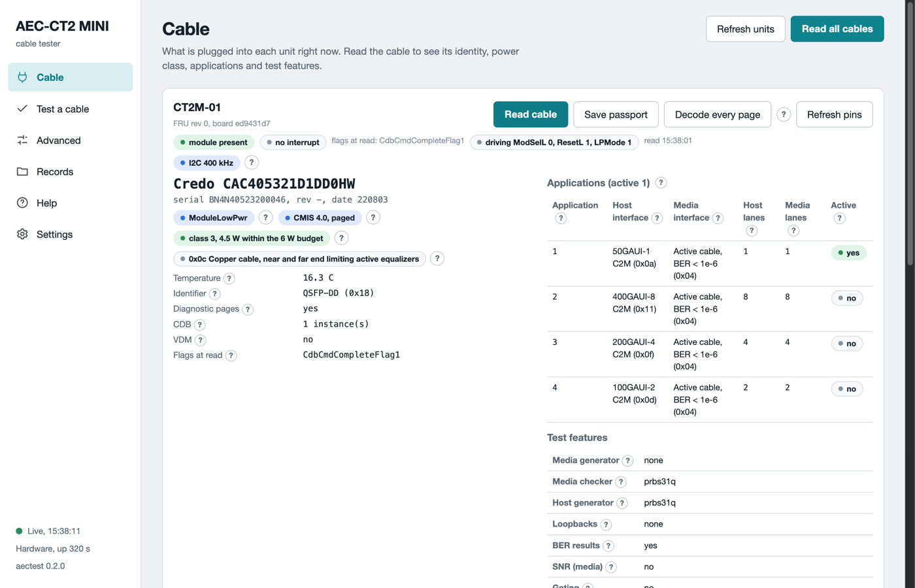
Task: Open help icon beside class 3 power badge
Action: tap(341, 238)
